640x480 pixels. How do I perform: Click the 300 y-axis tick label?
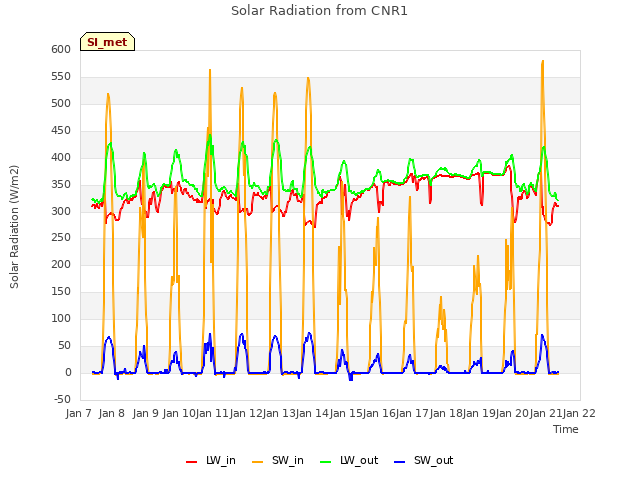click(x=61, y=211)
